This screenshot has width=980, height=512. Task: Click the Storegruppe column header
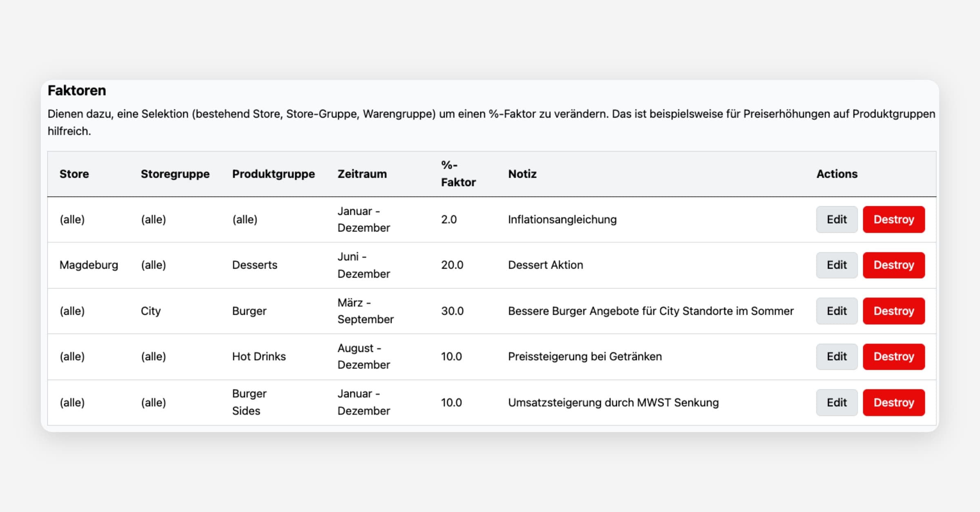(175, 174)
